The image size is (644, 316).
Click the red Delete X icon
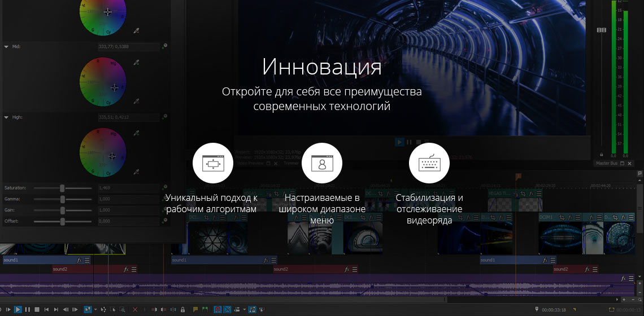pos(134,309)
